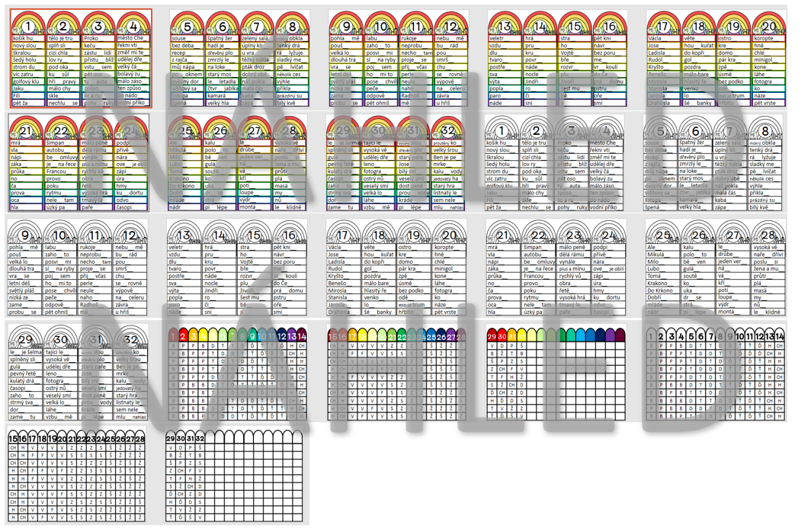
Task: Select "veletr" on colored card 13
Action: click(496, 38)
